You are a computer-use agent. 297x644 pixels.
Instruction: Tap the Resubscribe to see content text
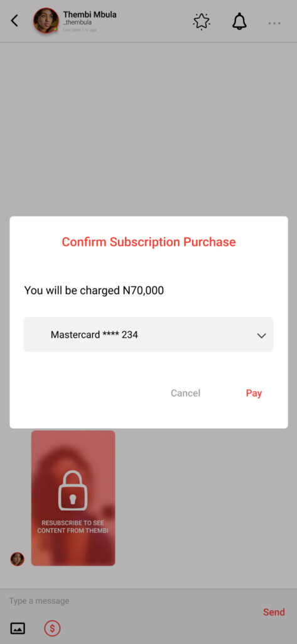point(73,526)
